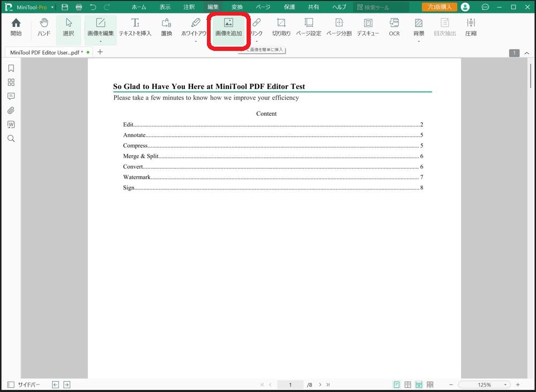Expand the リンク dropdown
The image size is (536, 392).
tap(257, 41)
